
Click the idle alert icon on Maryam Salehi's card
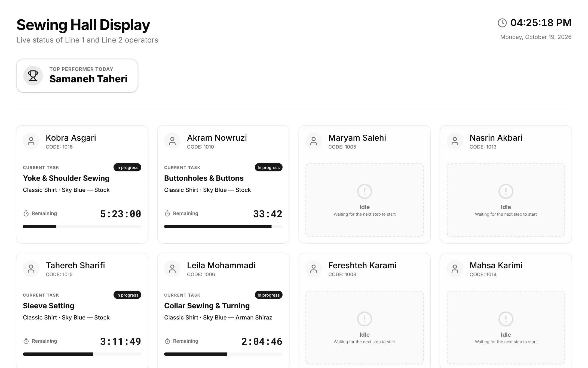tap(365, 191)
